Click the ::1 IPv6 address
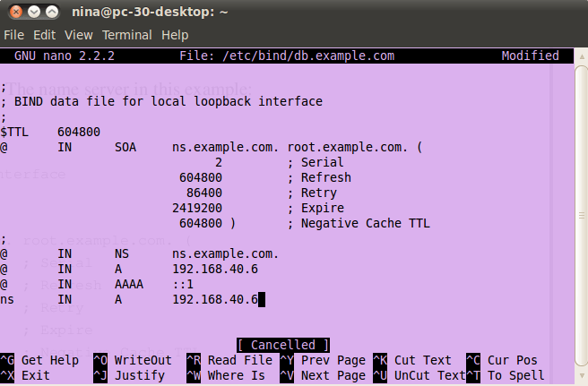Viewport: 588px width, 386px height. [x=183, y=285]
